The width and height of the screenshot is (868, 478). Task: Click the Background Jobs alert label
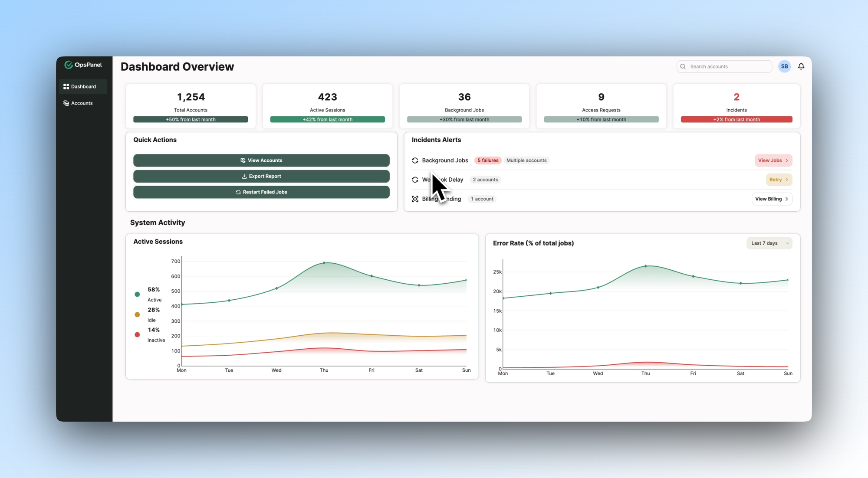(445, 160)
